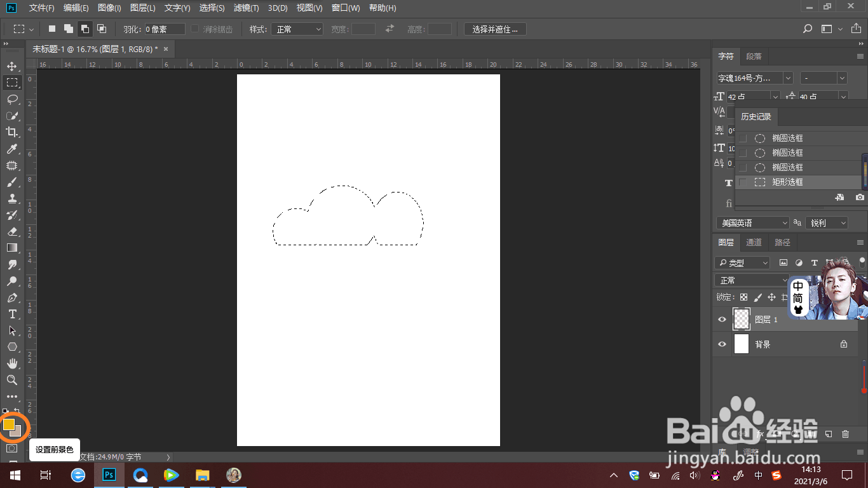Select the Gradient tool
Viewport: 868px width, 488px height.
click(12, 248)
